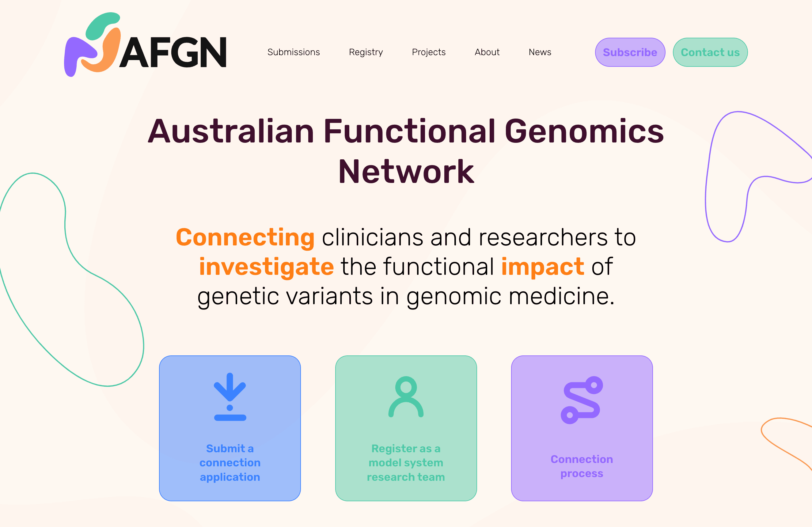812x527 pixels.
Task: Navigate to the News section
Action: click(539, 53)
